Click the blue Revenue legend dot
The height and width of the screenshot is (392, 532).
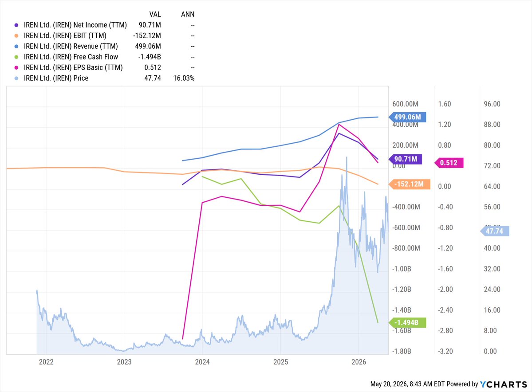pyautogui.click(x=16, y=46)
